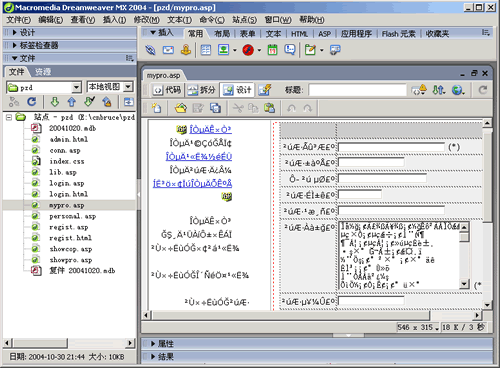The image size is (500, 369).
Task: Switch to Code view
Action: click(168, 90)
